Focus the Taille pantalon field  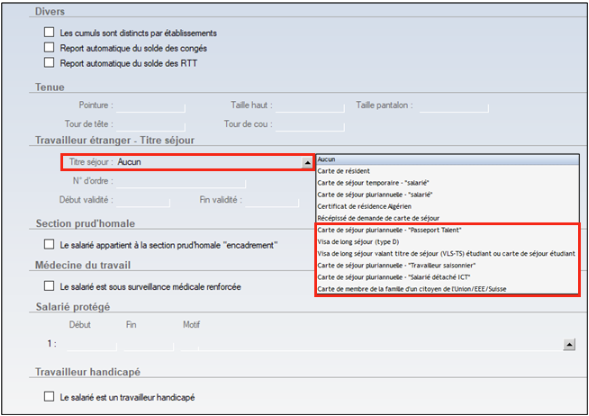click(454, 106)
